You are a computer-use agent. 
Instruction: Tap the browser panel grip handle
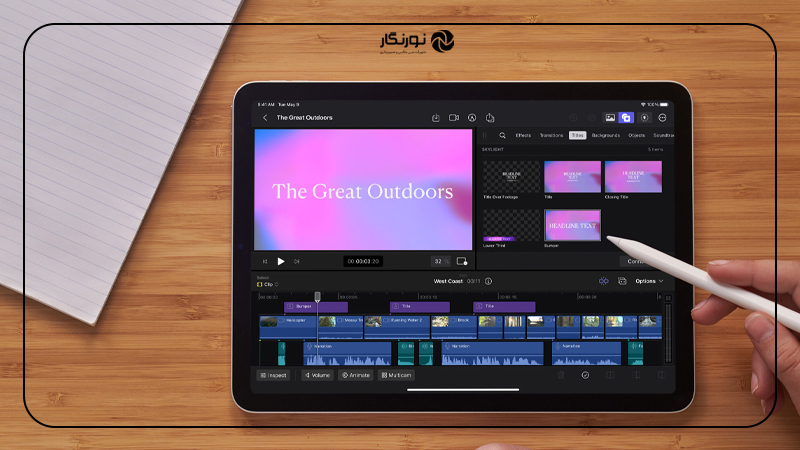click(x=484, y=136)
